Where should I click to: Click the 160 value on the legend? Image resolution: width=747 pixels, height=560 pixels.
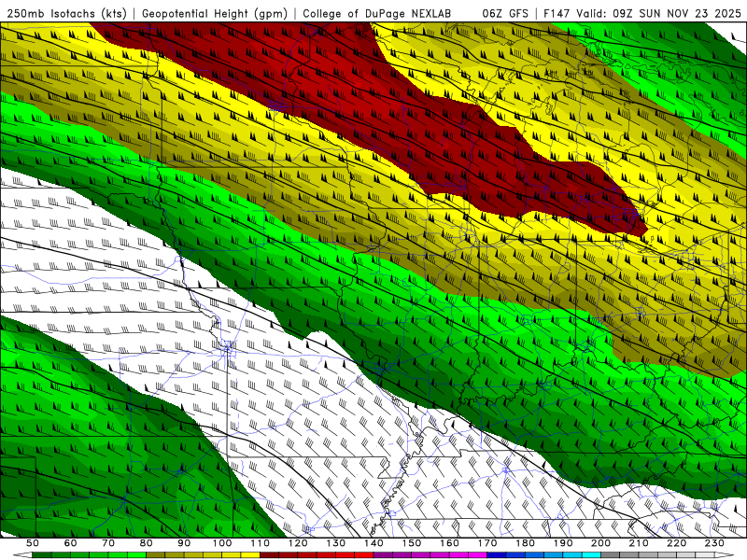coord(449,543)
